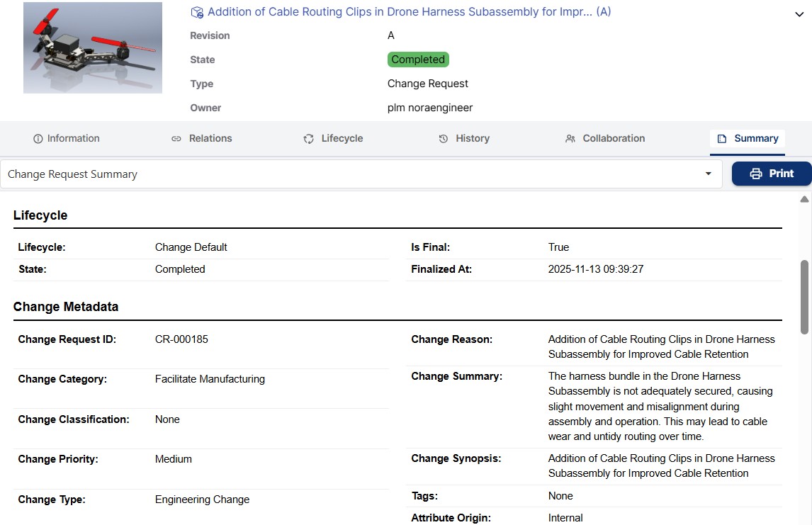This screenshot has width=812, height=525.
Task: Switch to the Relations tab
Action: (210, 139)
